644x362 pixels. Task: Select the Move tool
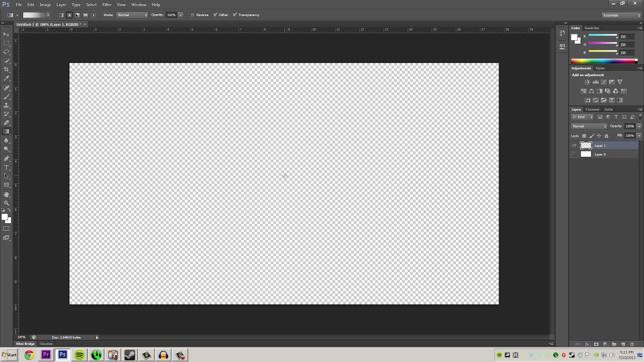pyautogui.click(x=7, y=34)
